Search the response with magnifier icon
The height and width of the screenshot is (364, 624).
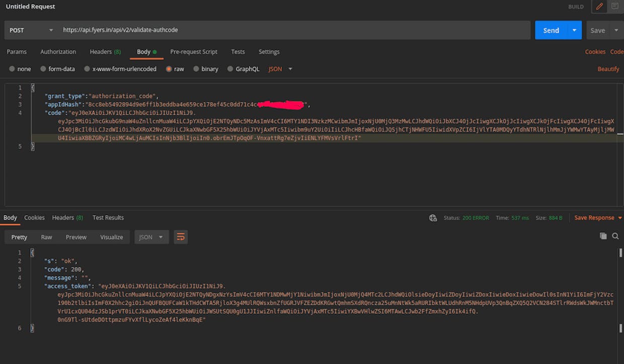[615, 236]
